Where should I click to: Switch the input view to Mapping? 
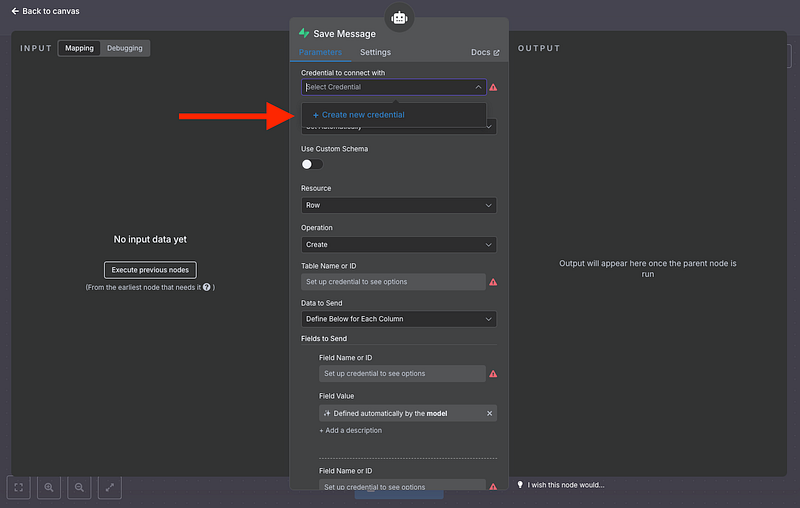pos(79,48)
